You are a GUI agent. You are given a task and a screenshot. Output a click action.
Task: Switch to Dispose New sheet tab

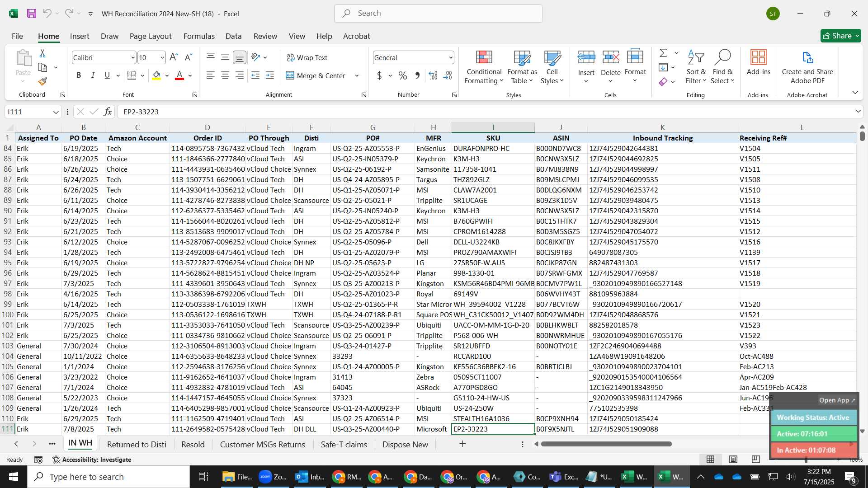pyautogui.click(x=405, y=444)
